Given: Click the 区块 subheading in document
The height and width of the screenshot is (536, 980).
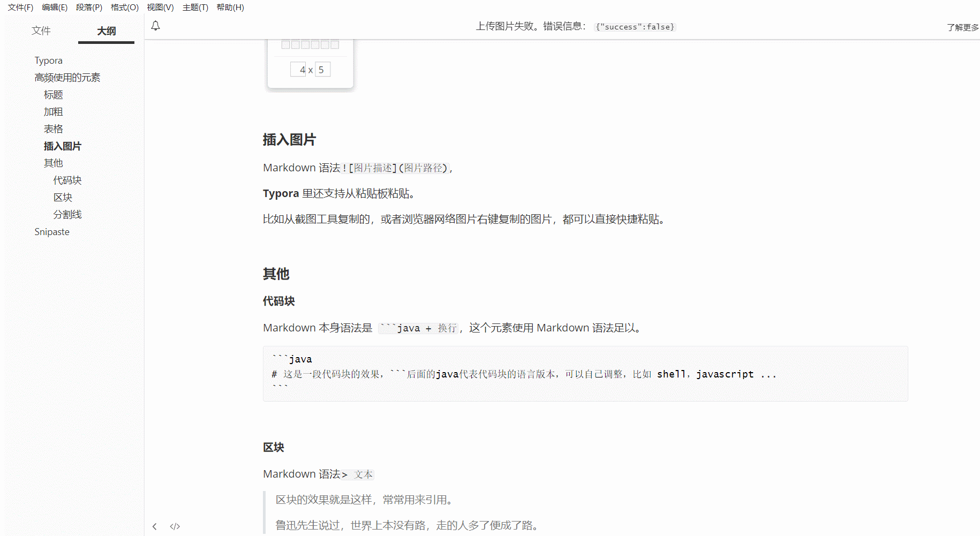Looking at the screenshot, I should click(x=273, y=447).
